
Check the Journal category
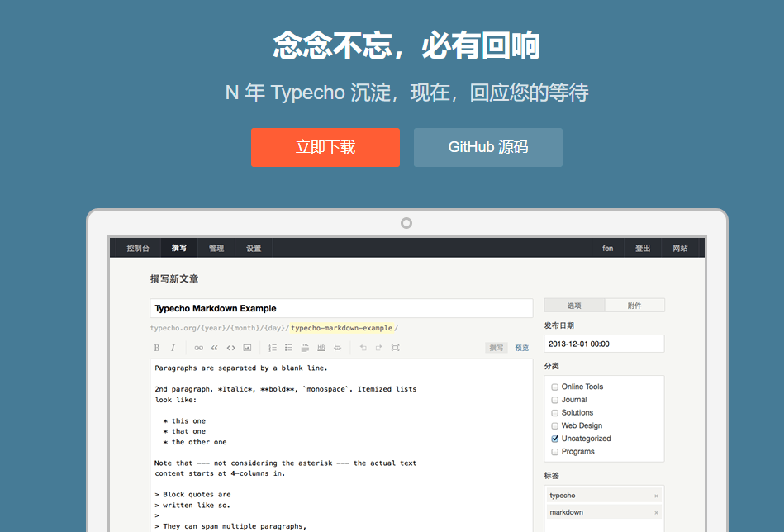(x=554, y=400)
